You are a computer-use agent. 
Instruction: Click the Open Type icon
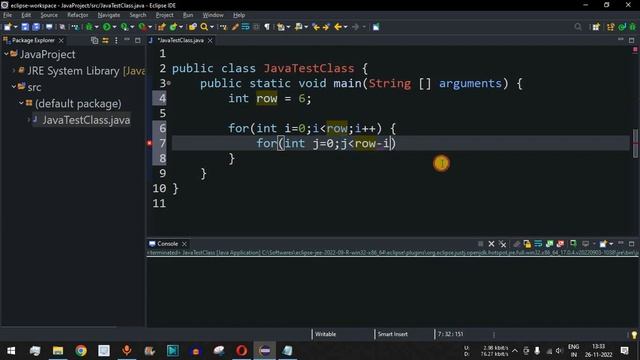193,27
